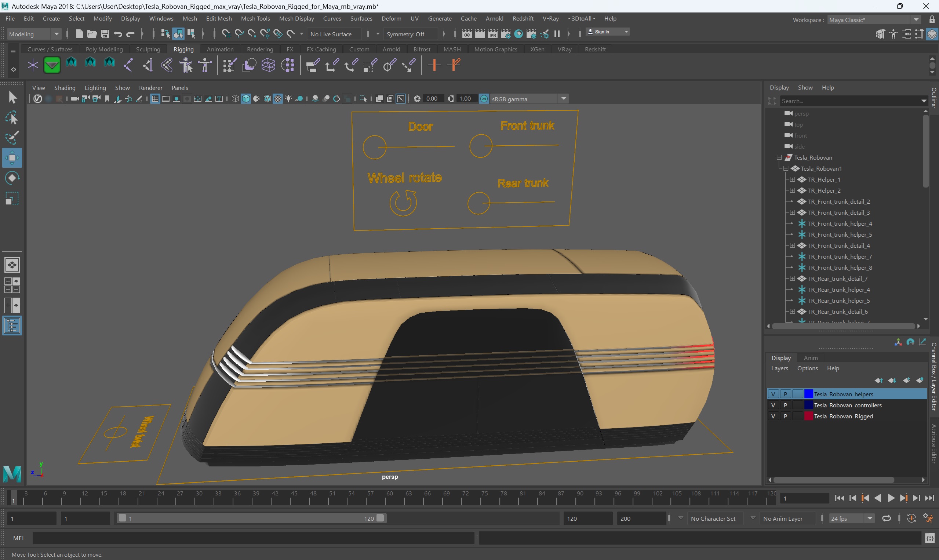Image resolution: width=939 pixels, height=560 pixels.
Task: Open the Render Settings icon
Action: [x=505, y=34]
